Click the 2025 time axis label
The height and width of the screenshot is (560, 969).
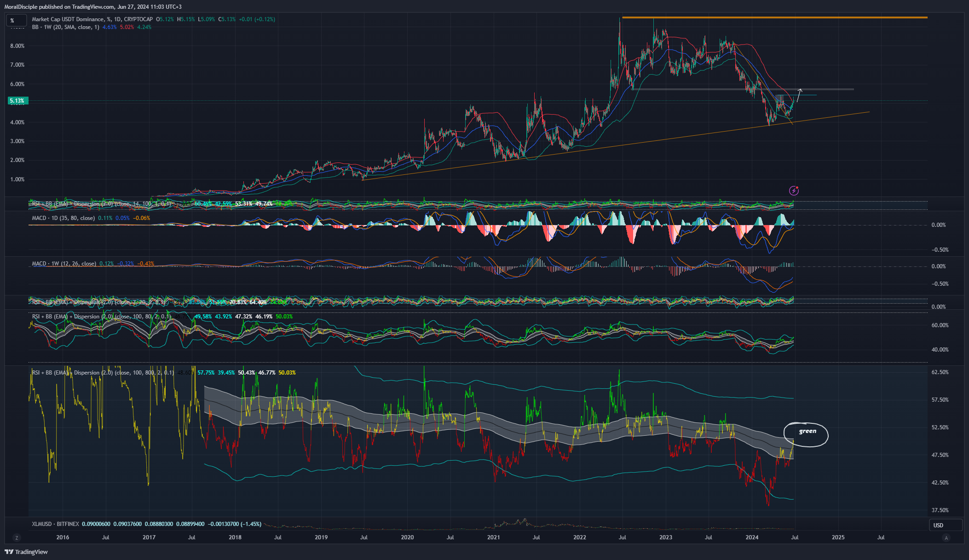(x=838, y=537)
